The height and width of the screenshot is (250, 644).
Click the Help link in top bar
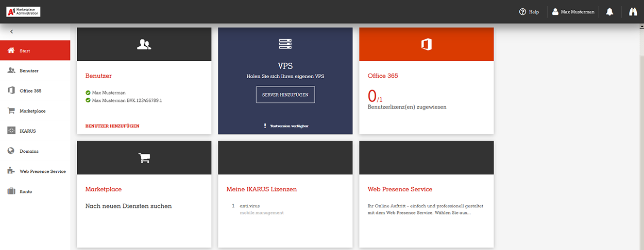click(x=534, y=12)
